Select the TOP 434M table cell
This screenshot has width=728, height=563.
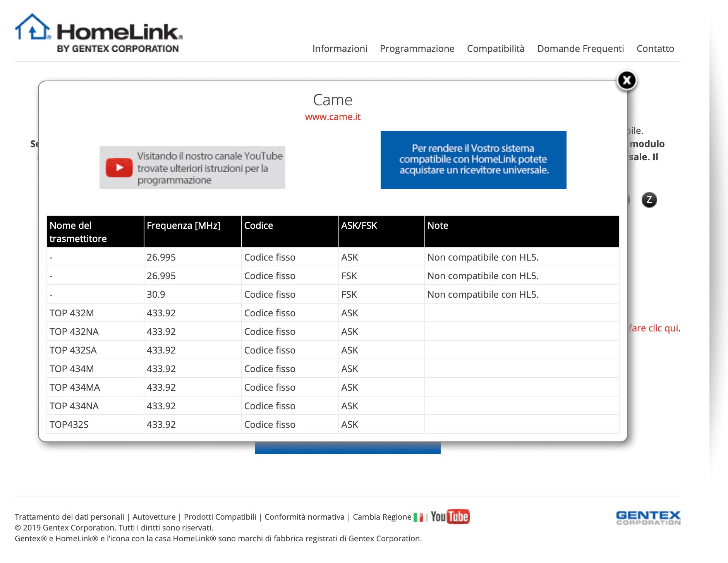pyautogui.click(x=95, y=369)
